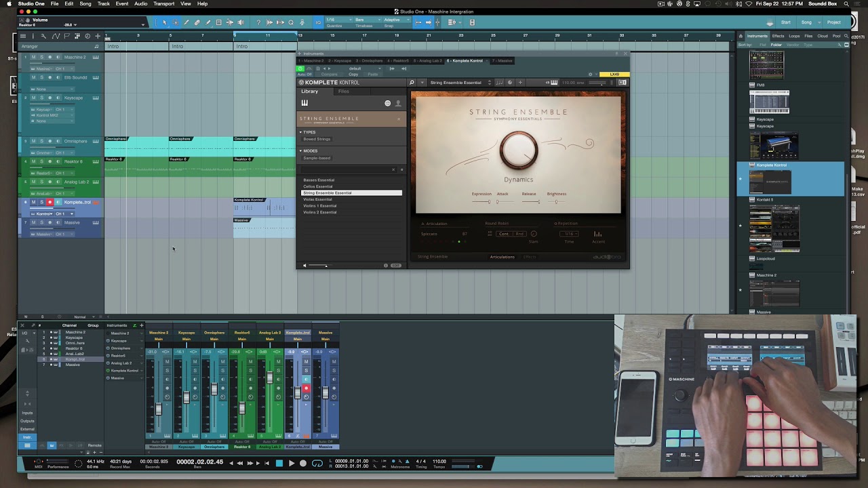The image size is (868, 488).
Task: Click the Effects tab in the String Ensemble instrument
Action: pyautogui.click(x=530, y=257)
